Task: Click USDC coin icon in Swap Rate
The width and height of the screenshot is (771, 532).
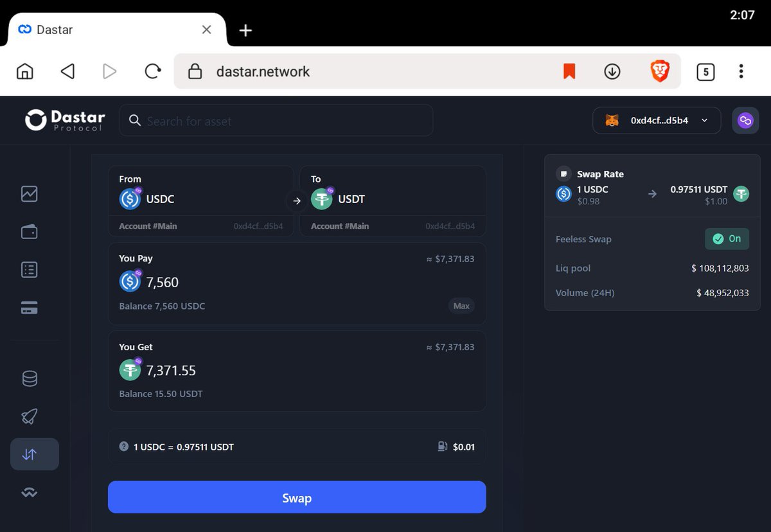Action: click(x=563, y=193)
